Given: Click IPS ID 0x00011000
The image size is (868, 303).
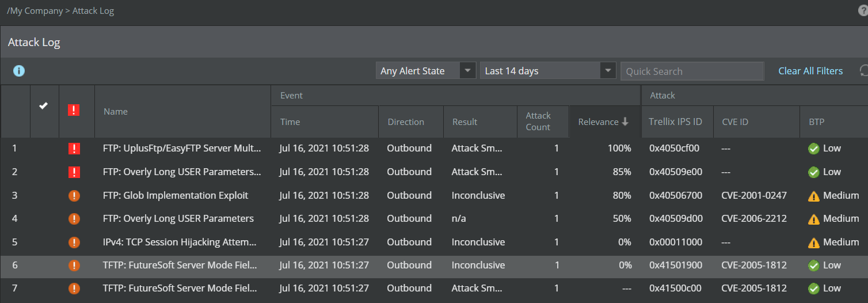Looking at the screenshot, I should (x=676, y=242).
